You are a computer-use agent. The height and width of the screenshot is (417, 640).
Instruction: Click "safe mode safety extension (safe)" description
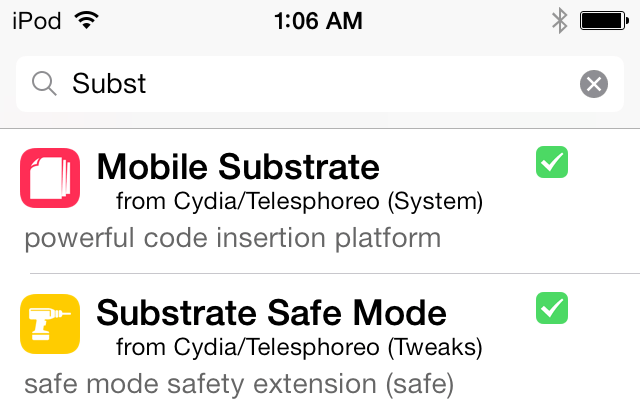(238, 384)
